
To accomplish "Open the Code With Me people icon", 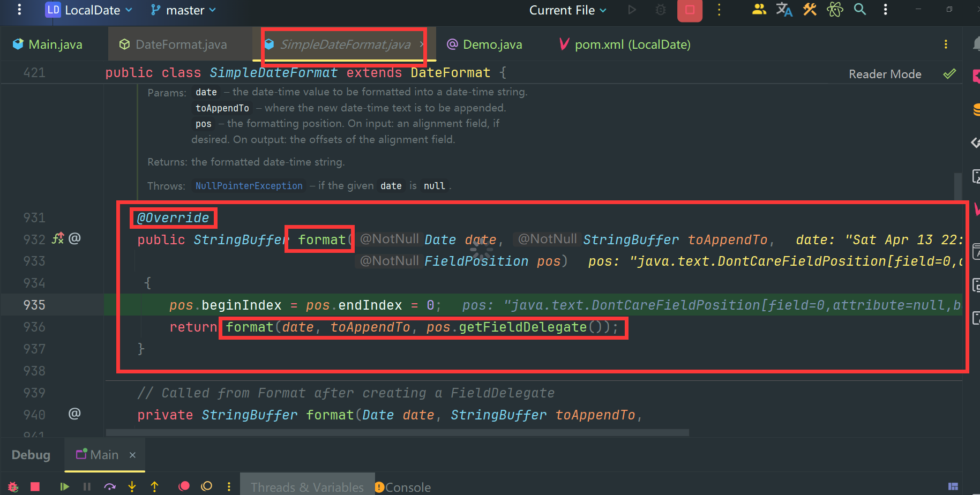I will coord(759,9).
